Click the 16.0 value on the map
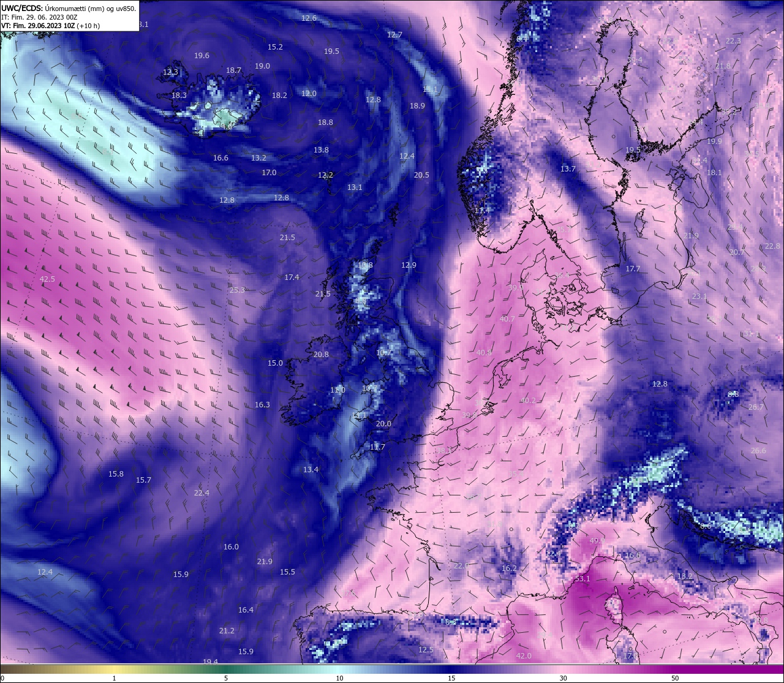784x683 pixels. 231,547
